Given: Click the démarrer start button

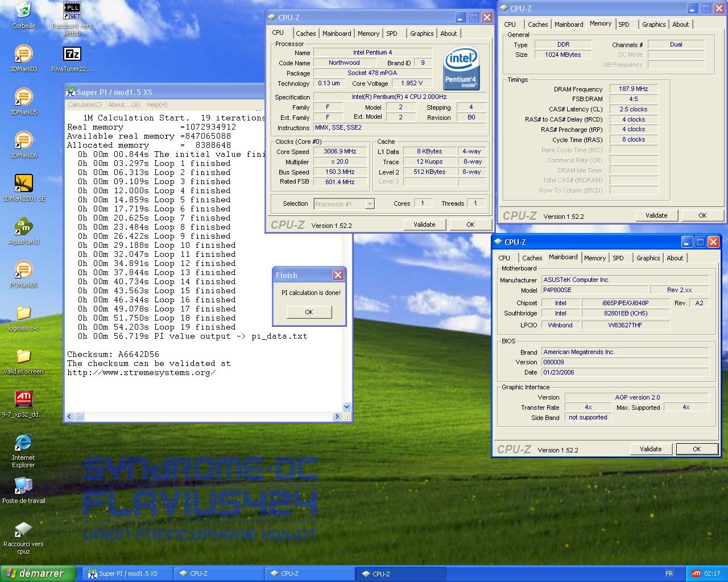Looking at the screenshot, I should 38,573.
